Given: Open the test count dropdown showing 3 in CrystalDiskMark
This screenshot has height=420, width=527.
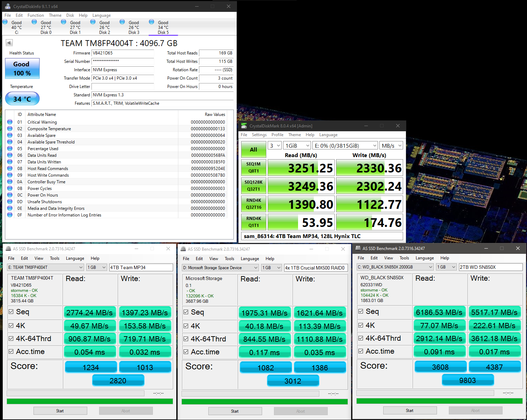Looking at the screenshot, I should 274,146.
